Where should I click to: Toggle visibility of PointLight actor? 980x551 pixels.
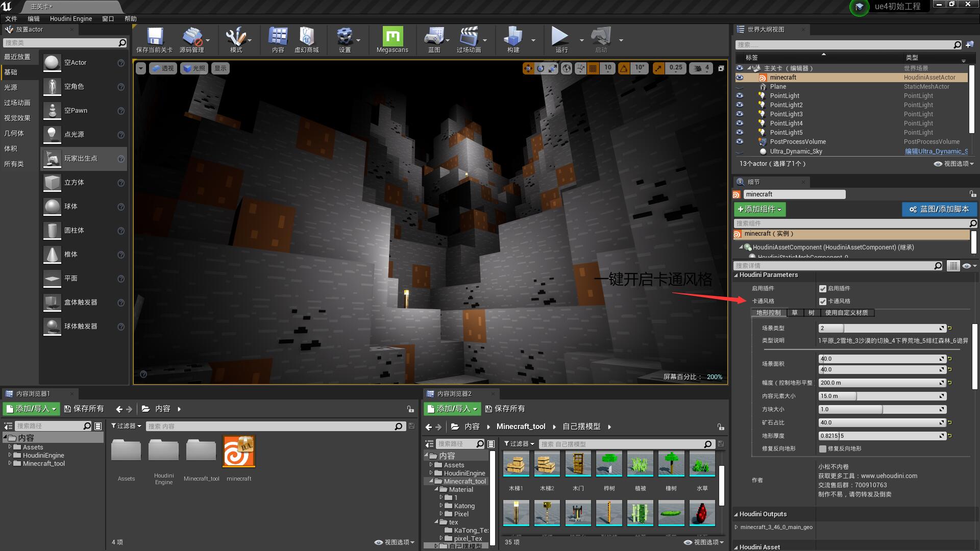(740, 96)
